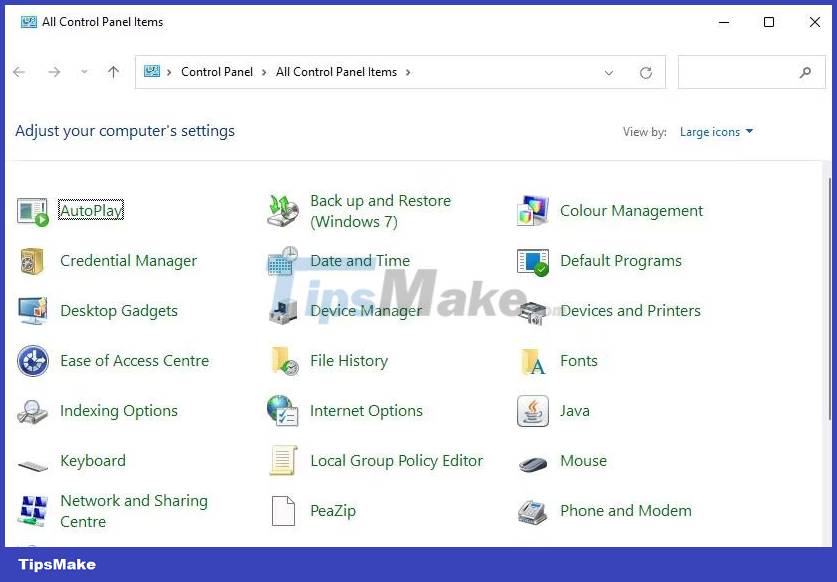Image resolution: width=837 pixels, height=582 pixels.
Task: Open recent locations via the chevron near Forward
Action: click(x=84, y=72)
